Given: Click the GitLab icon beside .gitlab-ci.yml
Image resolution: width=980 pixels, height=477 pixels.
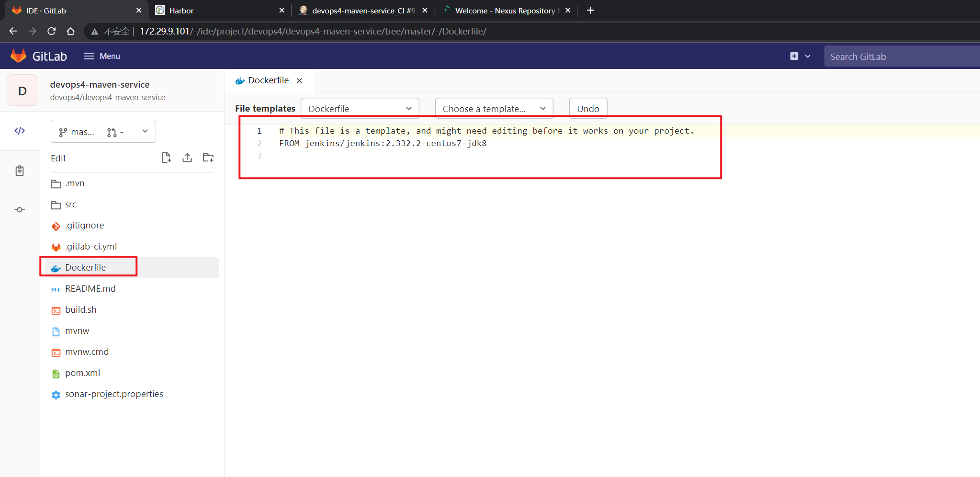Looking at the screenshot, I should pos(56,247).
